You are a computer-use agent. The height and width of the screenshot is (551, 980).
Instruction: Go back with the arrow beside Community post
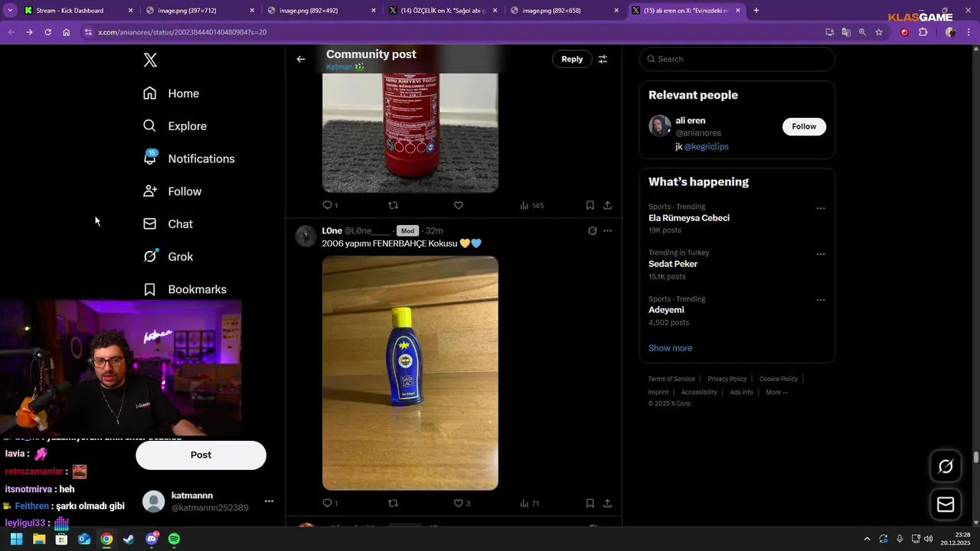pyautogui.click(x=301, y=59)
